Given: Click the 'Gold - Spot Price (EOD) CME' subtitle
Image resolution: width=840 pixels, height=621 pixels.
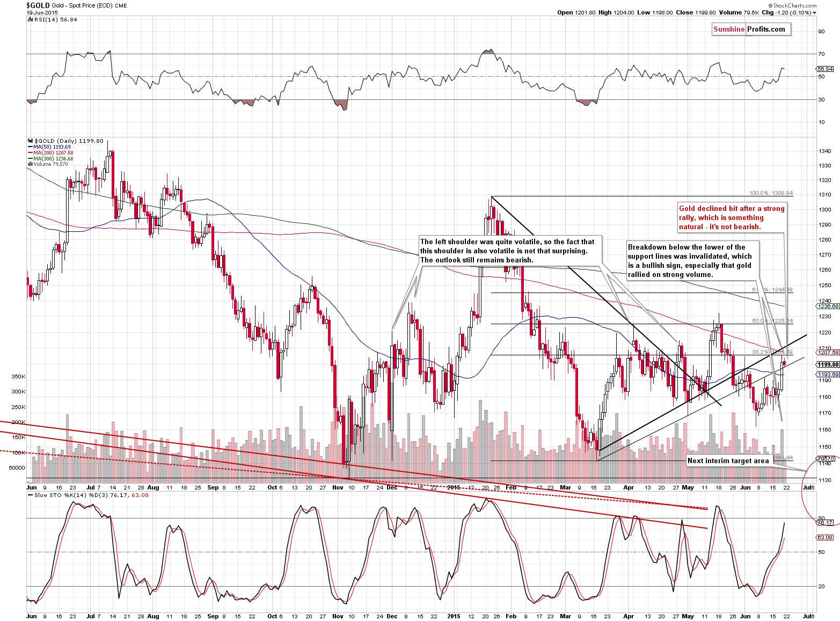Looking at the screenshot, I should (90, 6).
